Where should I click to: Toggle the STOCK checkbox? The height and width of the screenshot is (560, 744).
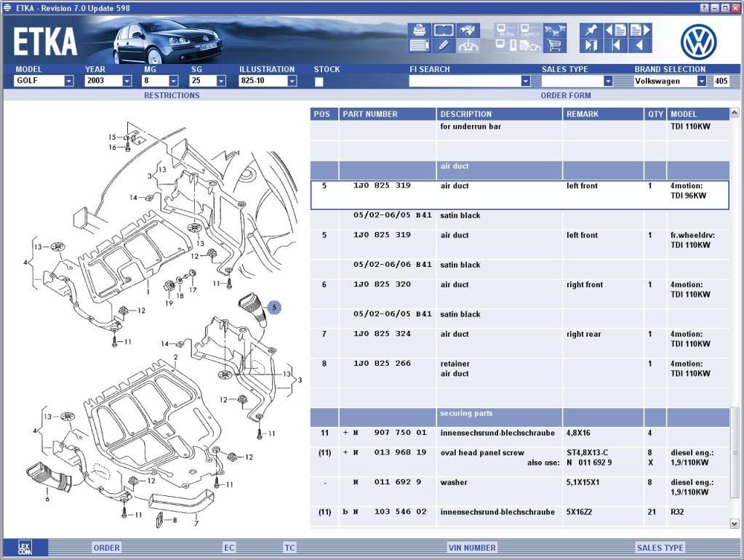319,81
